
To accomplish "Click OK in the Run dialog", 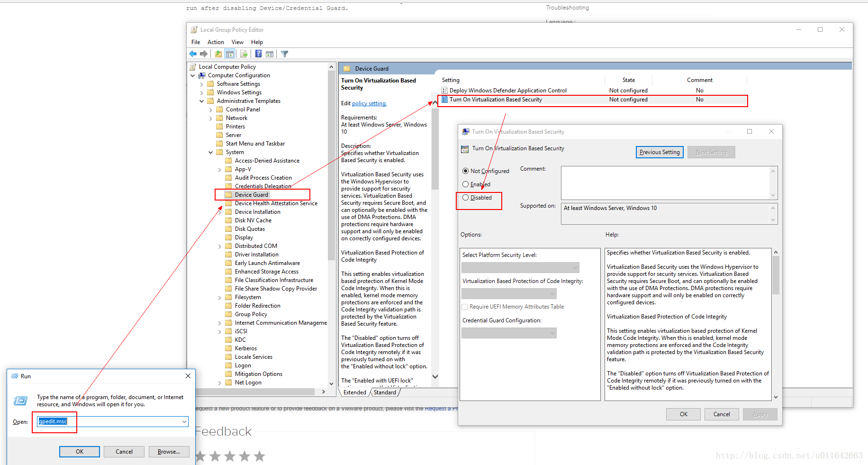I will pyautogui.click(x=80, y=452).
